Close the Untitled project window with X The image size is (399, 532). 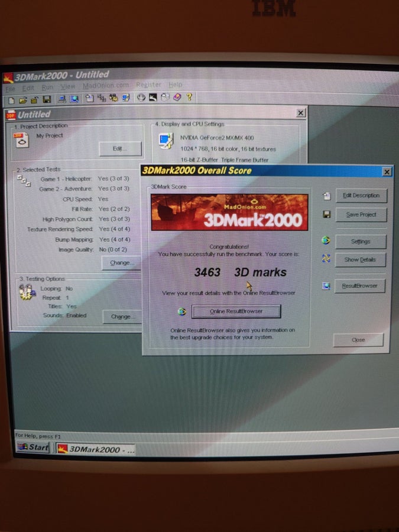coord(301,113)
